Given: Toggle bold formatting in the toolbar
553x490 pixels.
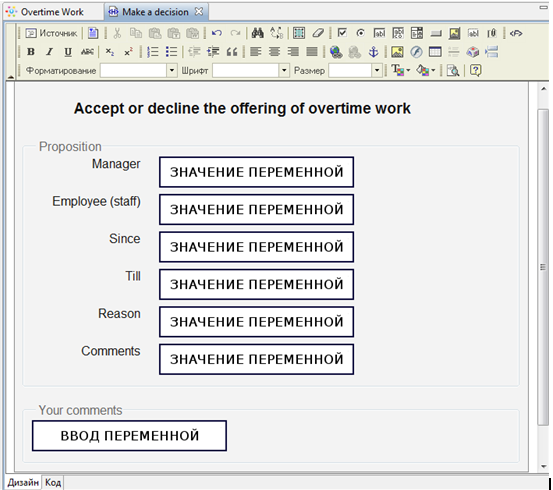Looking at the screenshot, I should pyautogui.click(x=31, y=52).
